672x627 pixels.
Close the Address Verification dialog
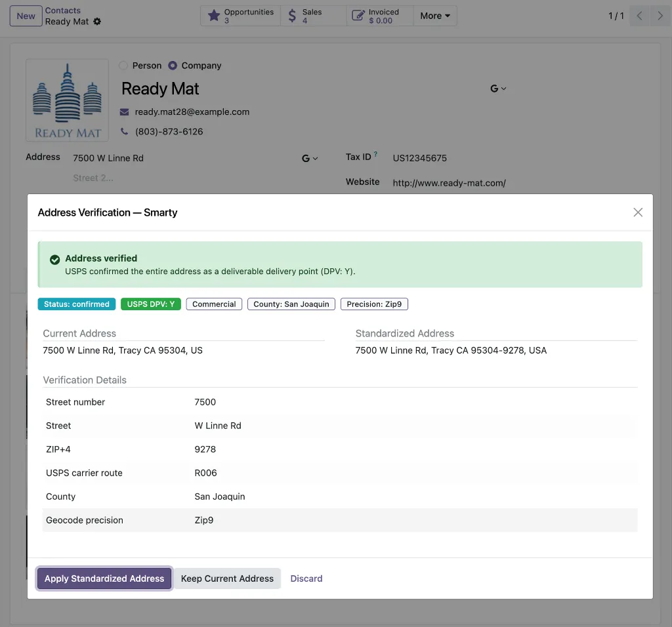pyautogui.click(x=638, y=212)
